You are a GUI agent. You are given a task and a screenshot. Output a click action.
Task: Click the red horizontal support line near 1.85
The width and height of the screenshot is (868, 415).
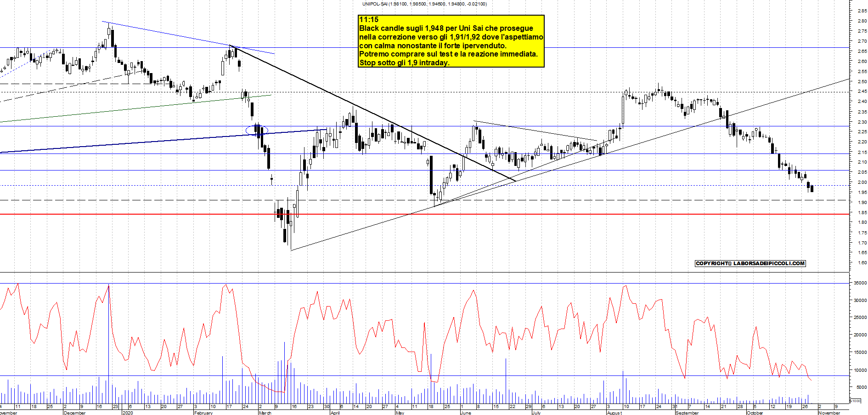(424, 214)
